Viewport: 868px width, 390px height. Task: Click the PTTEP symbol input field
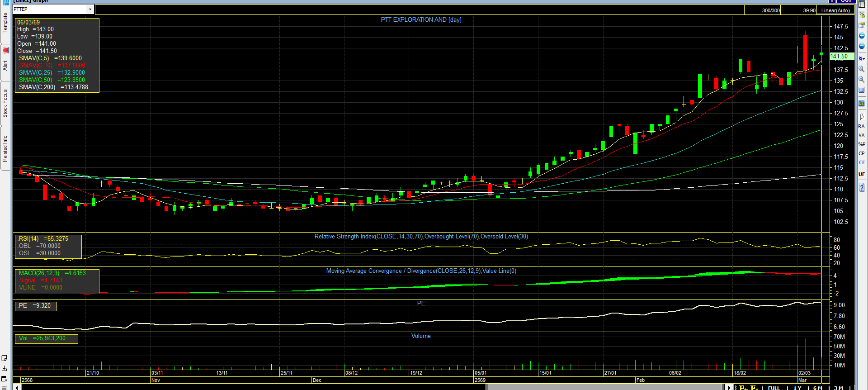[x=50, y=9]
